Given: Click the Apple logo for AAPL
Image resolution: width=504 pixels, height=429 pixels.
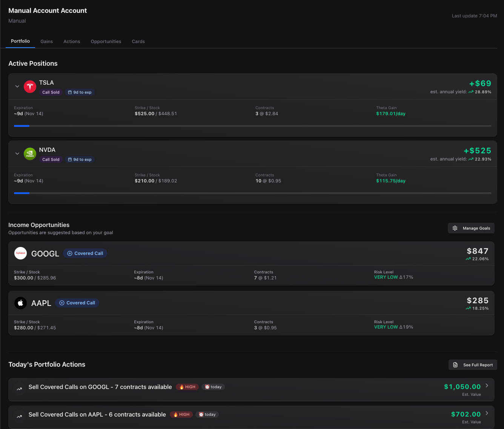Looking at the screenshot, I should (x=20, y=303).
